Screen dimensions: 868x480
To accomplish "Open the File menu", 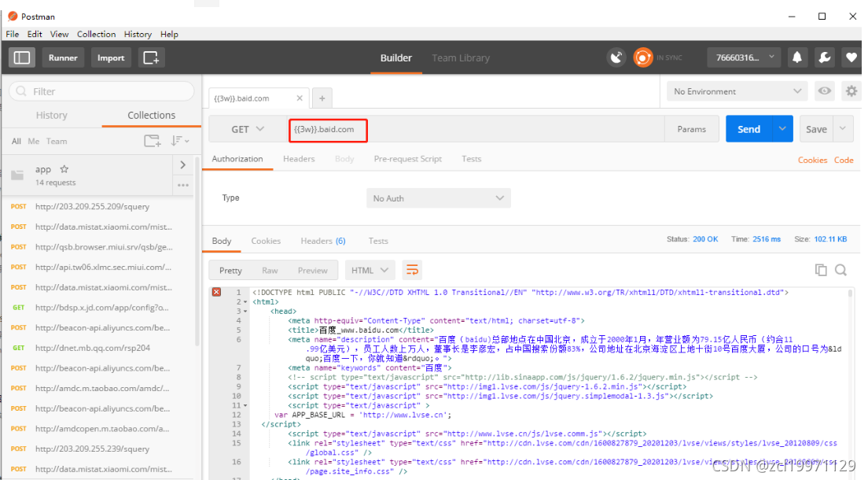I will coord(12,34).
